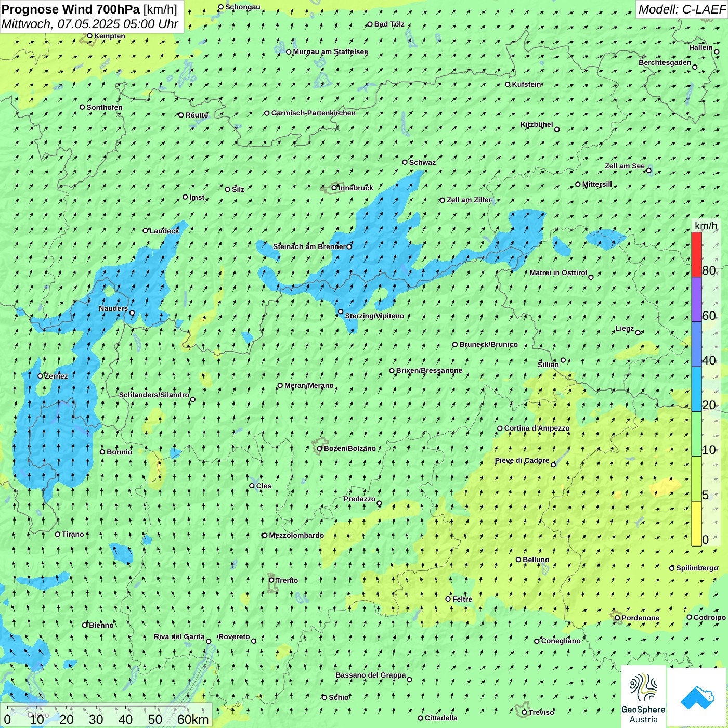Click the 'Steinach am Brenner' label
The image size is (728, 728).
[309, 246]
